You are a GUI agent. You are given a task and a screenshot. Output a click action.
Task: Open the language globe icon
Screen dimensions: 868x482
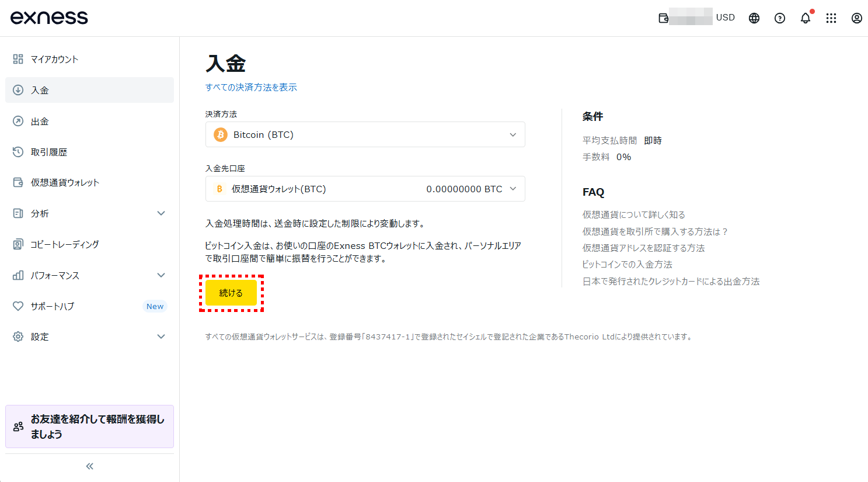754,18
